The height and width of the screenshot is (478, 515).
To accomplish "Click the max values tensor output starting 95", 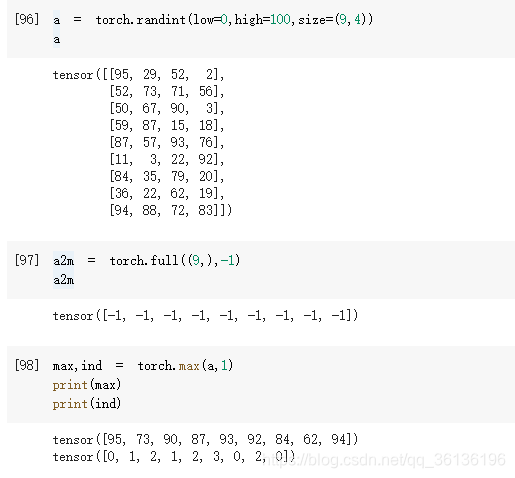I will tap(205, 439).
